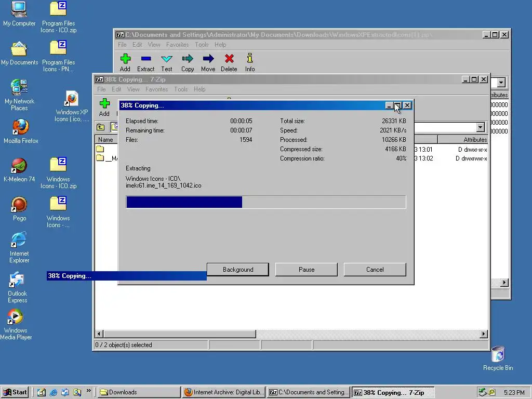Open Edit menu in 38% Copying 7-Zip window

point(116,89)
